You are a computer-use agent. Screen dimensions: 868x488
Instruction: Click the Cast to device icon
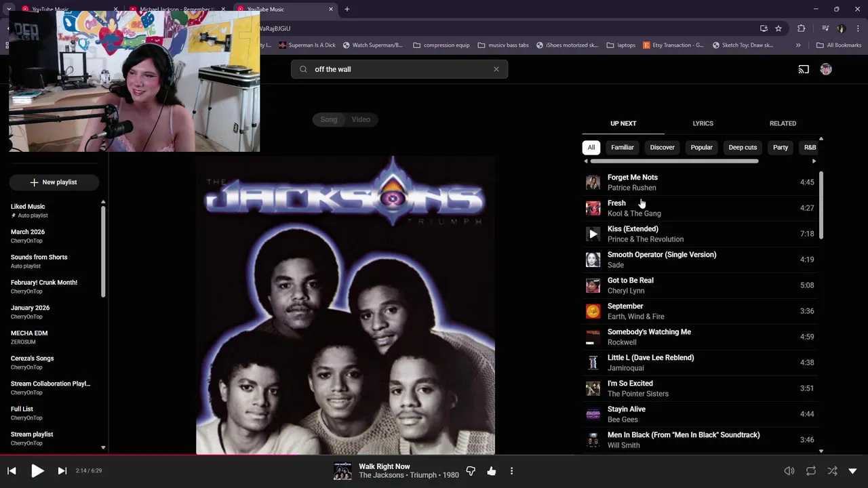(804, 69)
